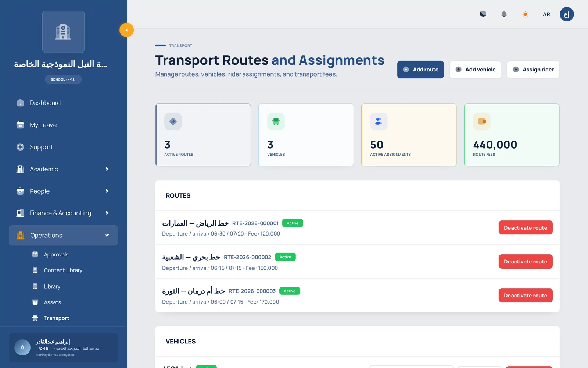This screenshot has width=588, height=368.
Task: Go to Dashboard
Action: click(x=63, y=103)
